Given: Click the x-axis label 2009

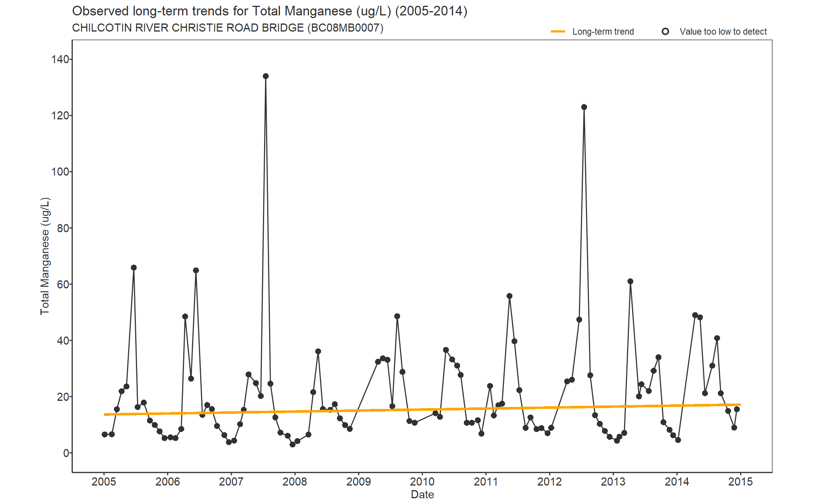Looking at the screenshot, I should tap(359, 482).
